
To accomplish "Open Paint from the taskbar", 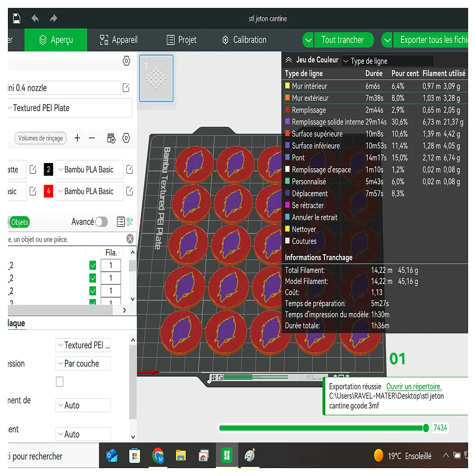I will (250, 455).
